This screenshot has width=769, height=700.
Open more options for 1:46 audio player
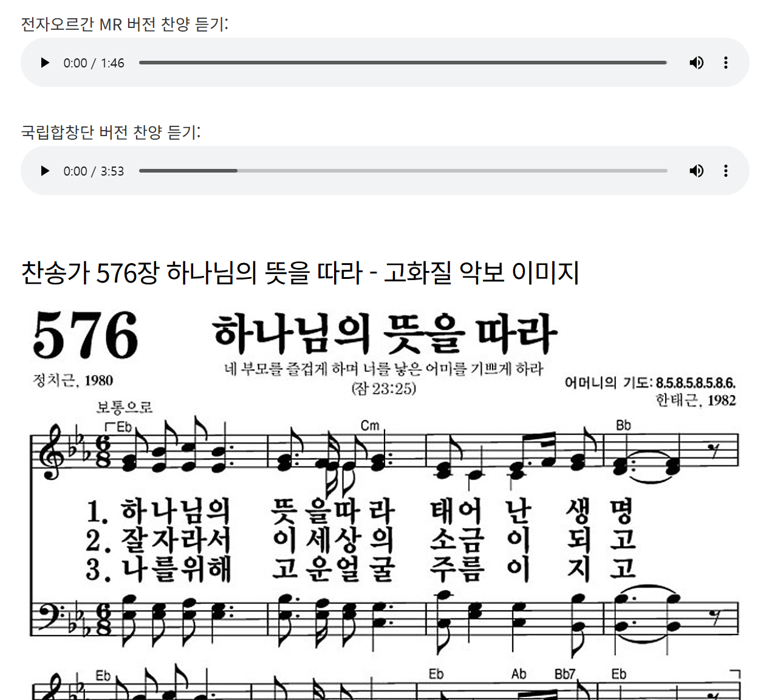coord(726,63)
